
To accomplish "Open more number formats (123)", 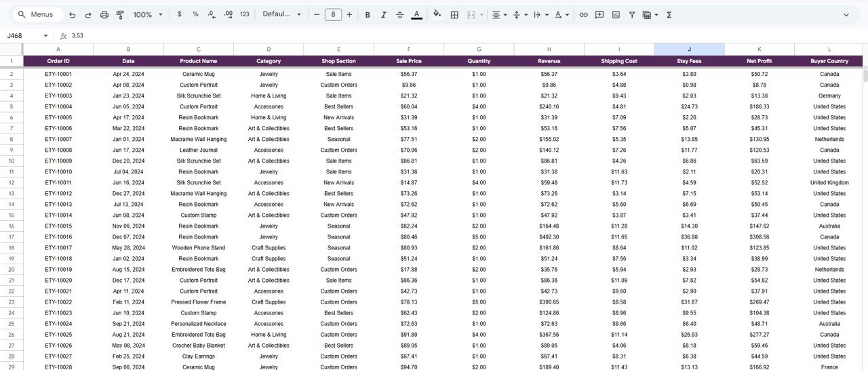I will 245,14.
